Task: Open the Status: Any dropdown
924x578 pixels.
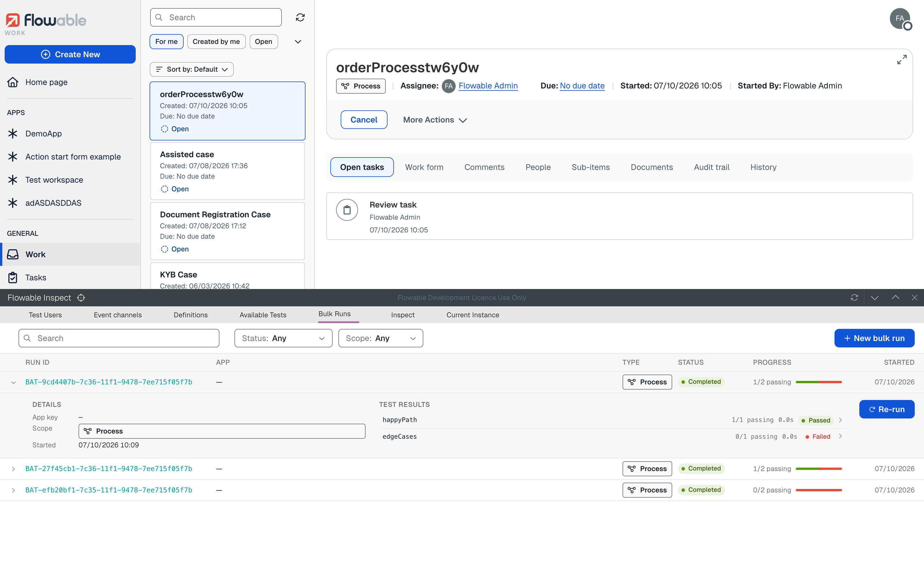Action: pos(283,338)
